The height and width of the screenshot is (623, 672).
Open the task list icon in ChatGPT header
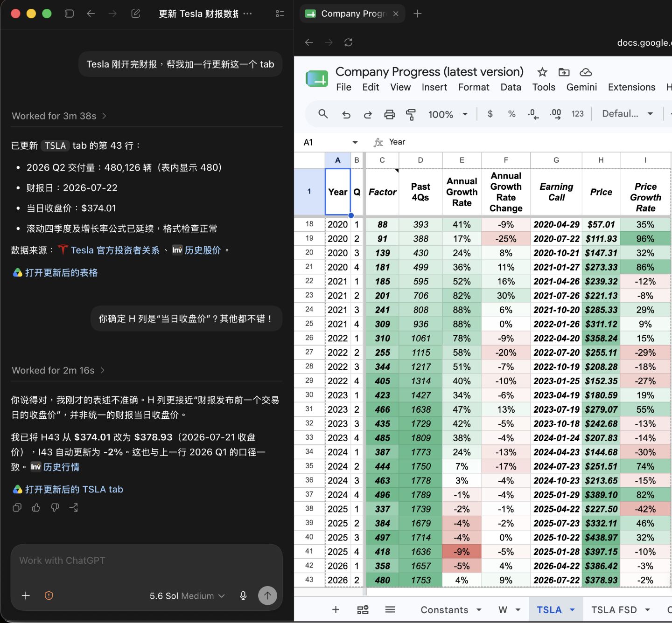[280, 14]
